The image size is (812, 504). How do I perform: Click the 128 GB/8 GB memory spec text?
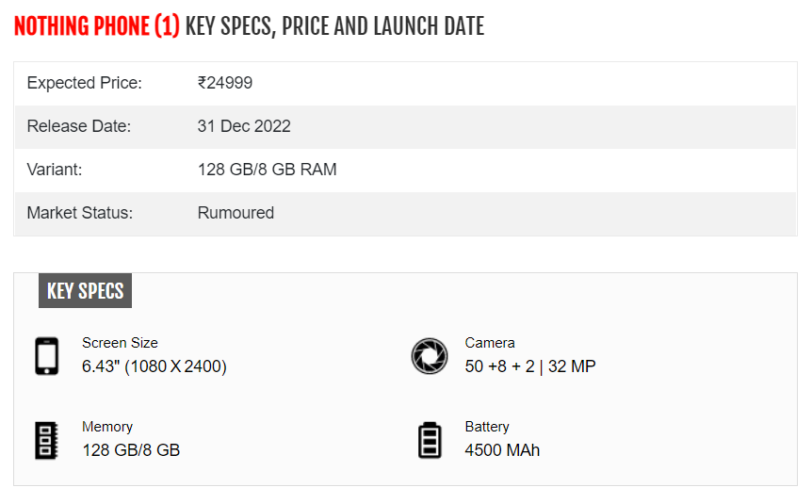point(131,450)
